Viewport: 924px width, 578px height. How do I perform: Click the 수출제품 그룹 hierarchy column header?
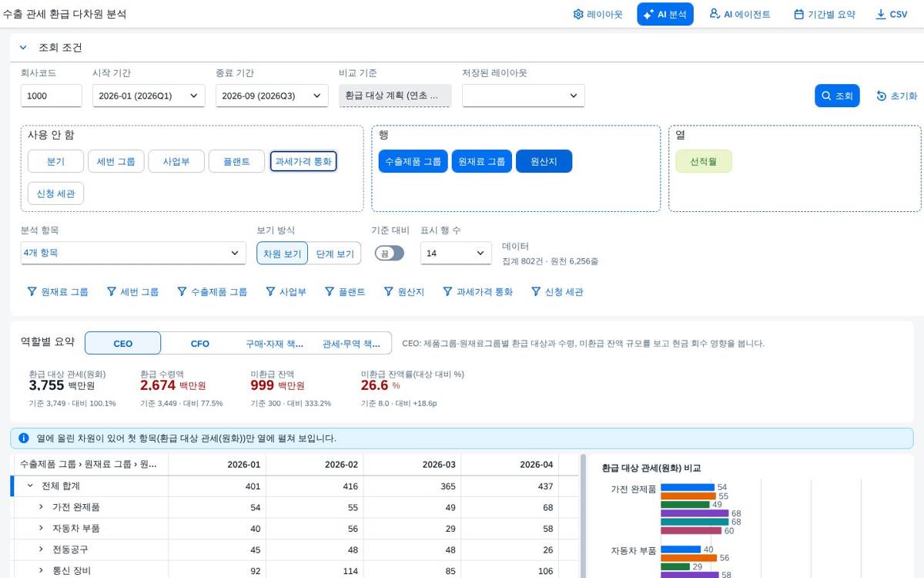click(91, 465)
